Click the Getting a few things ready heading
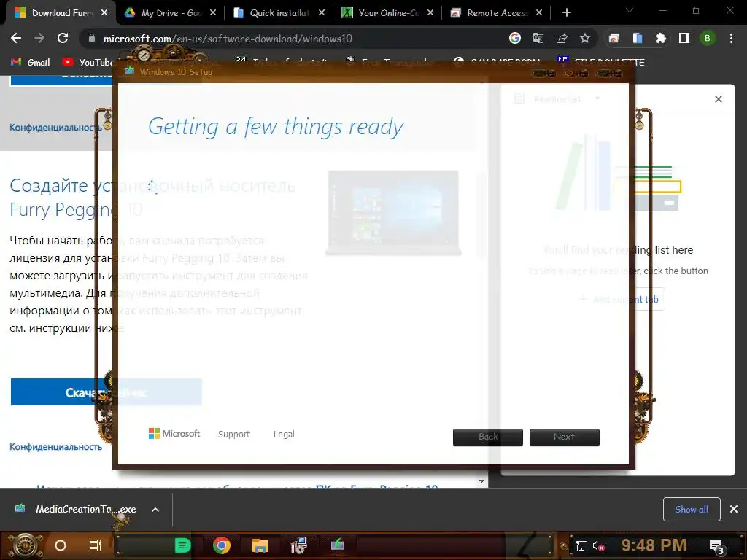The height and width of the screenshot is (560, 747). (276, 127)
